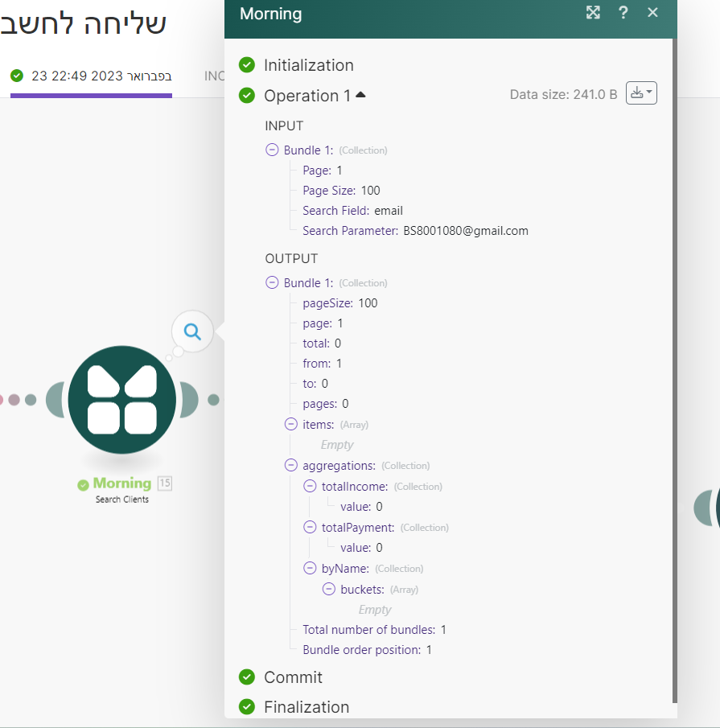The width and height of the screenshot is (720, 728).
Task: Click the Search Field email value
Action: pos(389,211)
